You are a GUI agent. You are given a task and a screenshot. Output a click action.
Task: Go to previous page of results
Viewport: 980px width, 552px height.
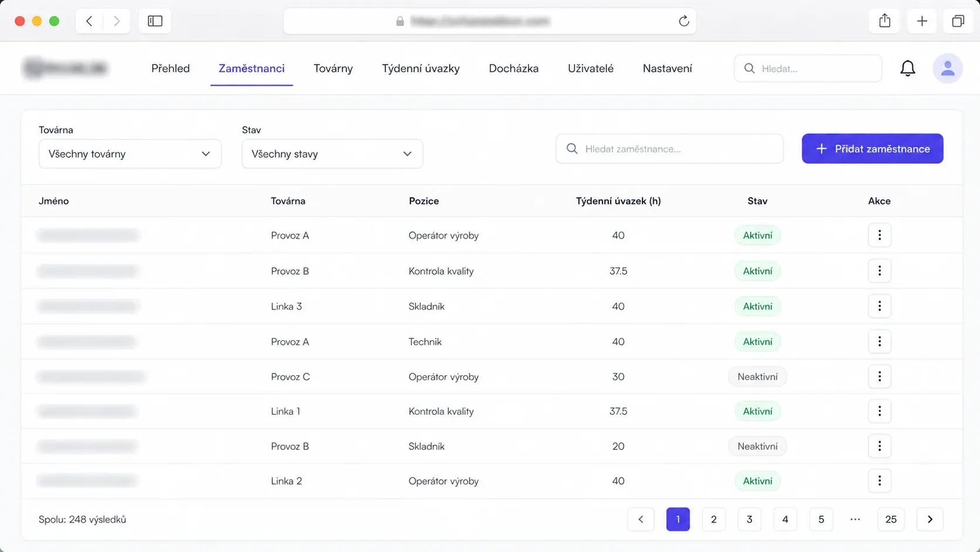coord(641,519)
